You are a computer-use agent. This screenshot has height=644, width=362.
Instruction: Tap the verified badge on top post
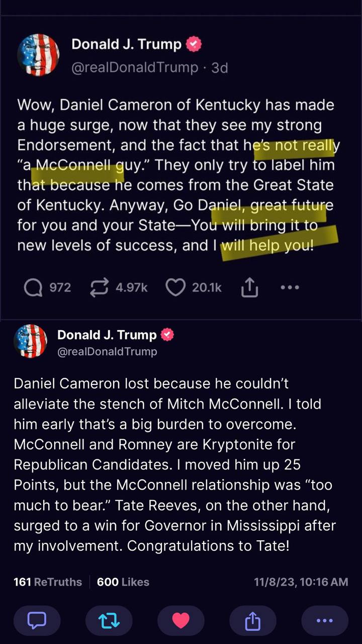pyautogui.click(x=194, y=44)
